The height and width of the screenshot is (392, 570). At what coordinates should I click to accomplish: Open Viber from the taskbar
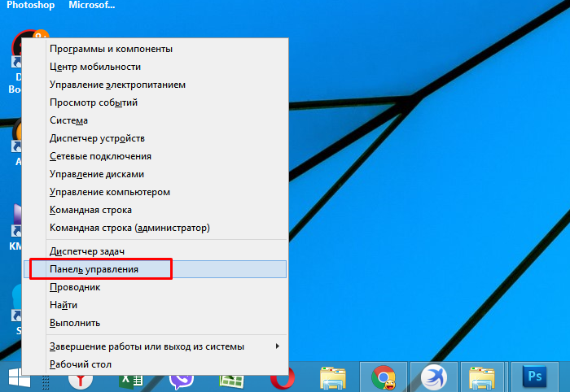pyautogui.click(x=181, y=379)
